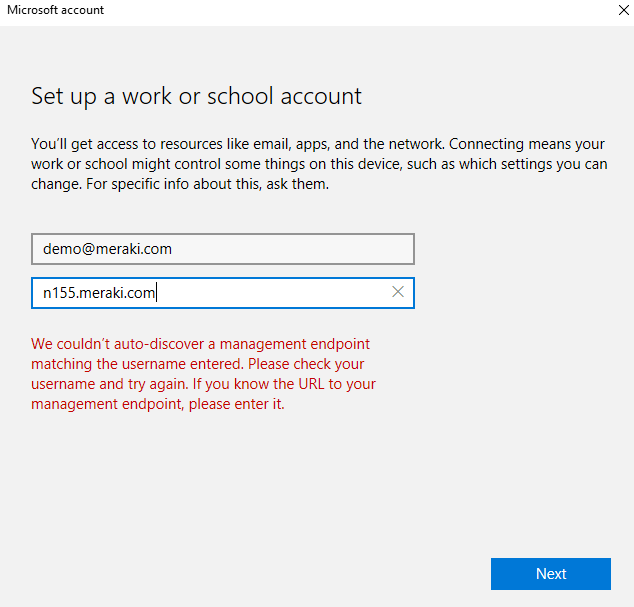Click the 'You'll get access to resources' paragraph
Screen dimensions: 634x607
pyautogui.click(x=319, y=164)
